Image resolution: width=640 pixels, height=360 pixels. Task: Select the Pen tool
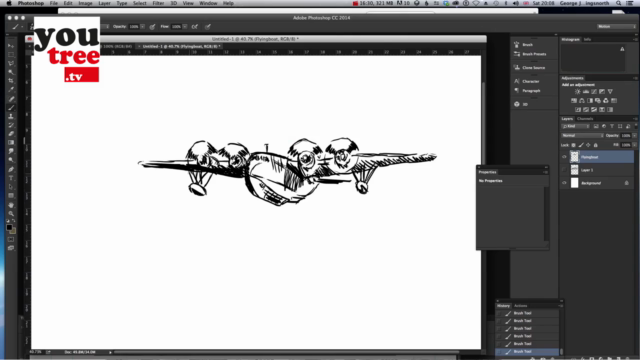click(11, 169)
